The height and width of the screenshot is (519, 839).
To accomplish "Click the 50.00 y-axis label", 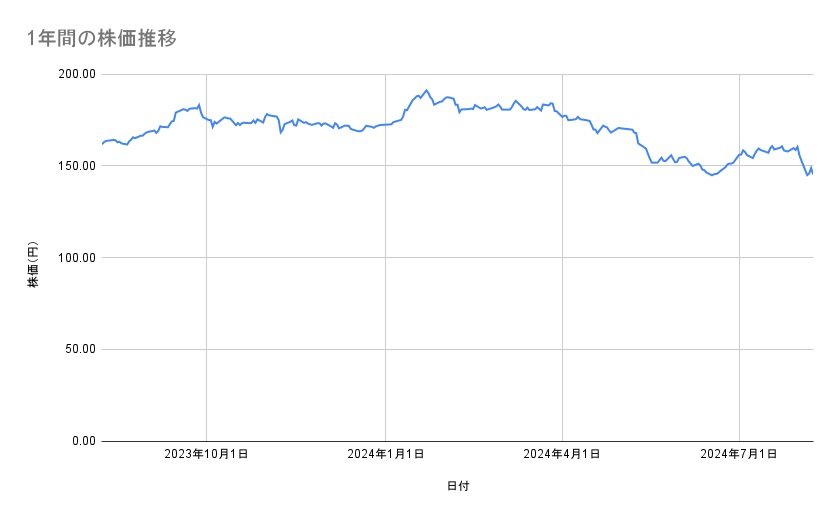I will (78, 349).
